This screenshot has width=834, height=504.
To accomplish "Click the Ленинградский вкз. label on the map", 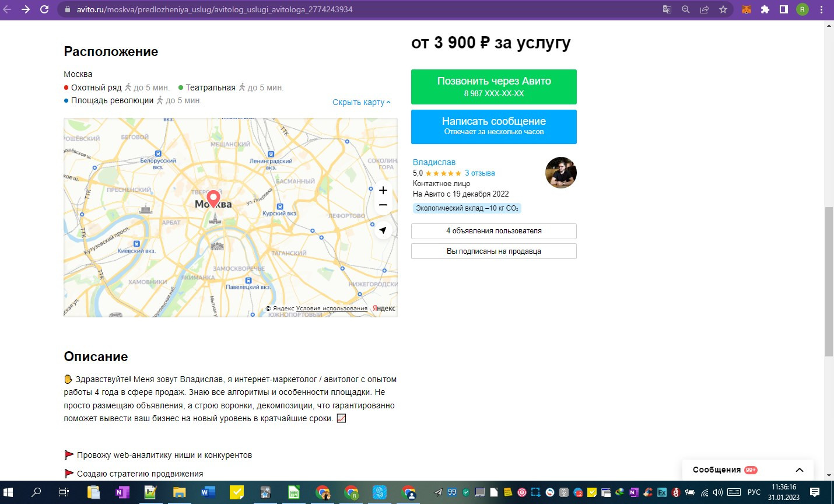I will coord(271,164).
